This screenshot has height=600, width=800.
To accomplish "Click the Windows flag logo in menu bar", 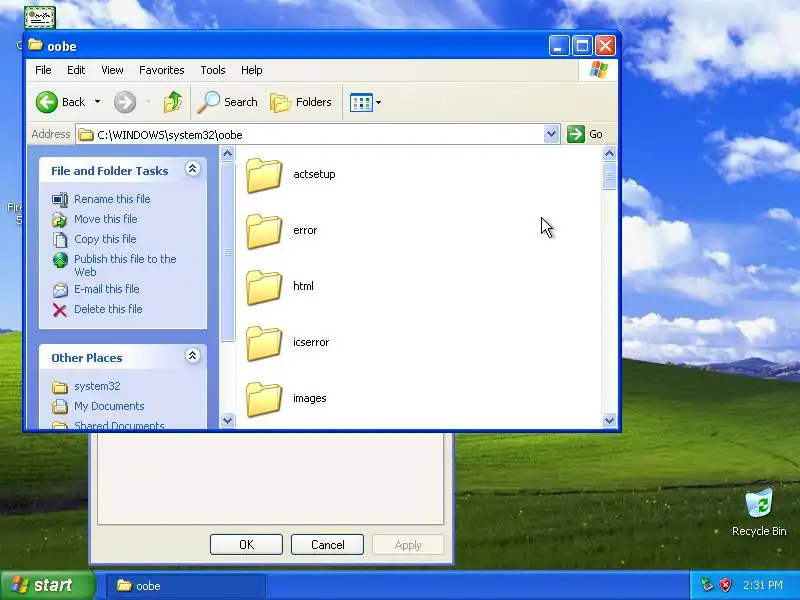I will click(598, 70).
